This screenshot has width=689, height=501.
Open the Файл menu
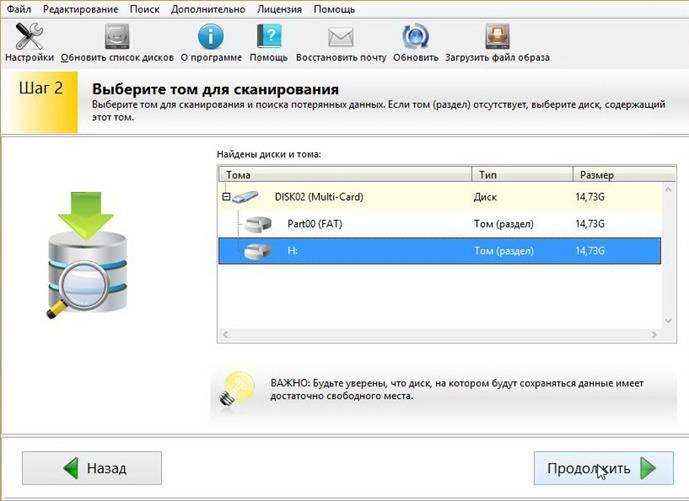tap(19, 8)
